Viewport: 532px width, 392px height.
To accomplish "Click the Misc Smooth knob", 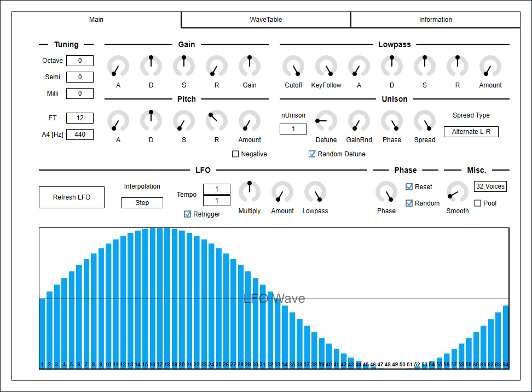I will (458, 192).
